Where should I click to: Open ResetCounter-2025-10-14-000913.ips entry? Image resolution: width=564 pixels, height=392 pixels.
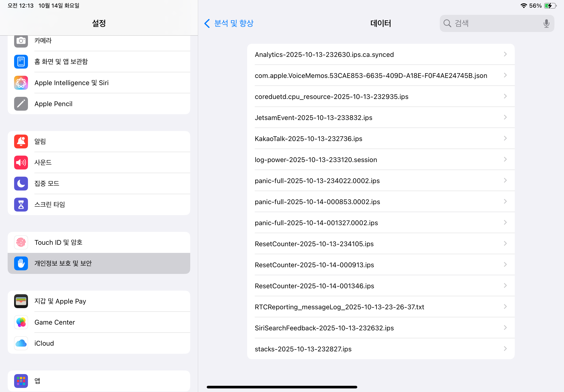point(314,265)
